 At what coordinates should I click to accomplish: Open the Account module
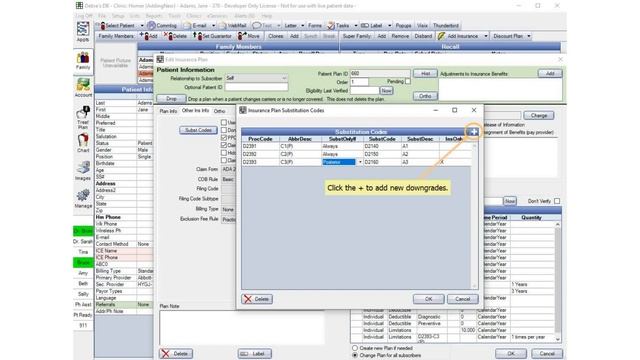click(83, 88)
